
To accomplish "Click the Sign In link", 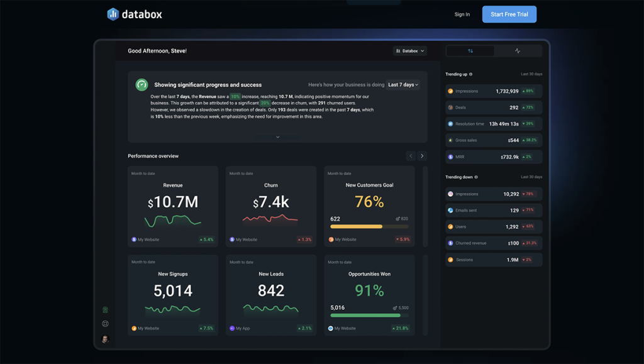I will (x=462, y=14).
